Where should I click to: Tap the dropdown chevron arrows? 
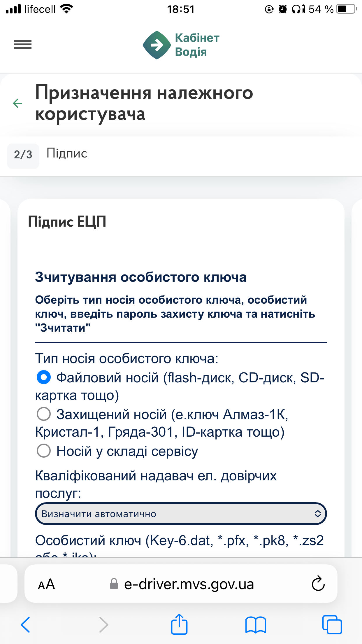tap(318, 514)
